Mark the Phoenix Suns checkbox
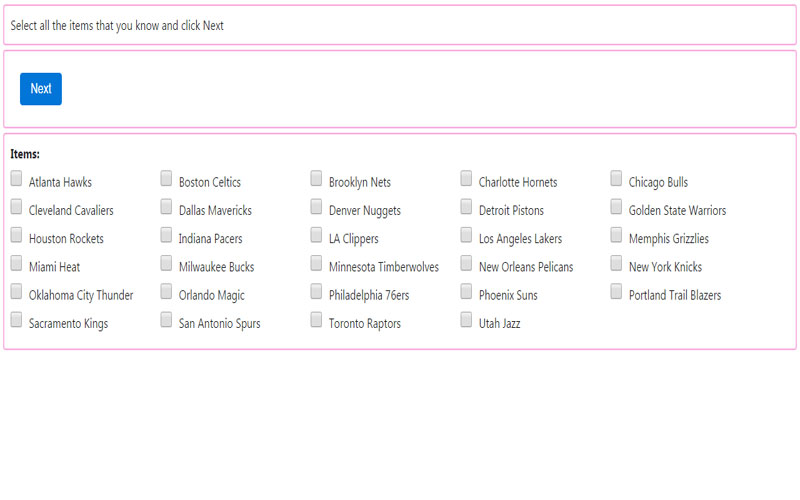 466,291
